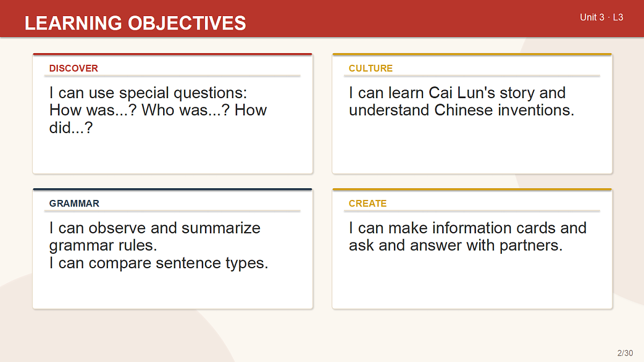This screenshot has height=362, width=644.
Task: Click the gold bar atop the CULTURE card
Action: [472, 54]
